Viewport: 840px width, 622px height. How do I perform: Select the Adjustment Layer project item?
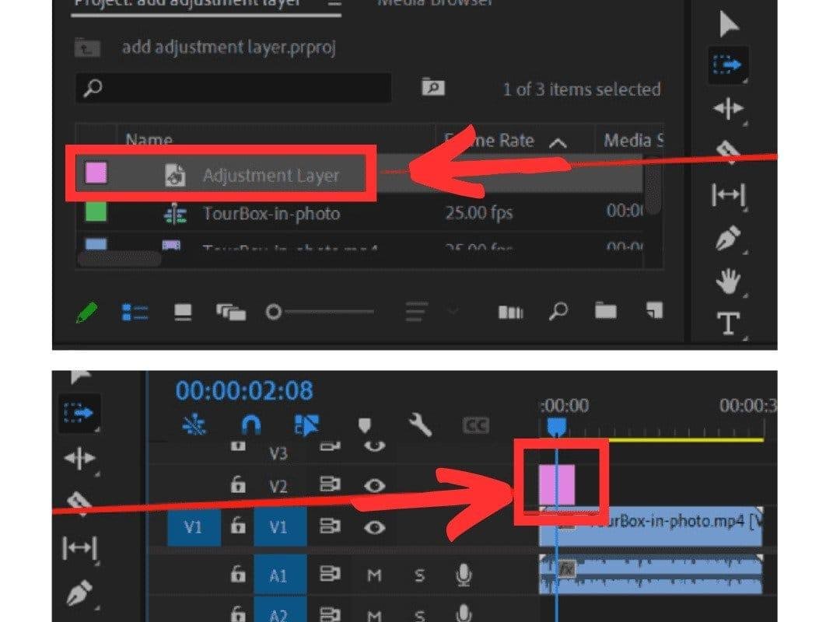tap(270, 176)
